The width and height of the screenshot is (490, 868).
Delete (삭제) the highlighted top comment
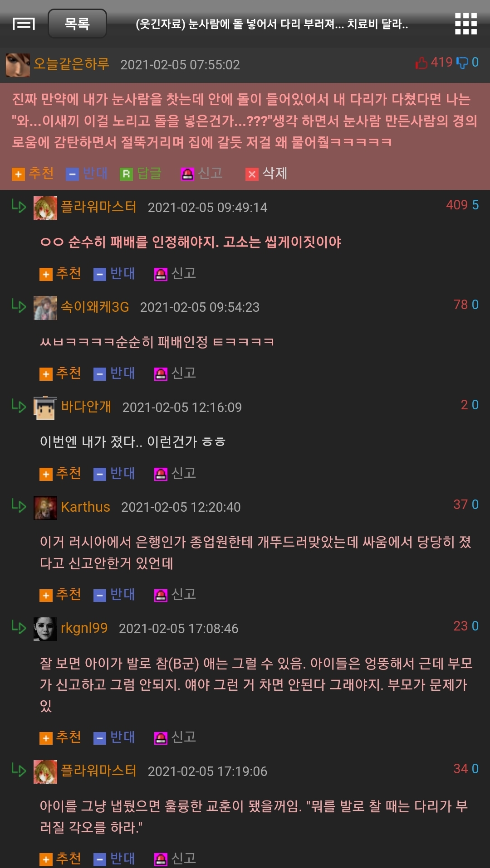266,173
